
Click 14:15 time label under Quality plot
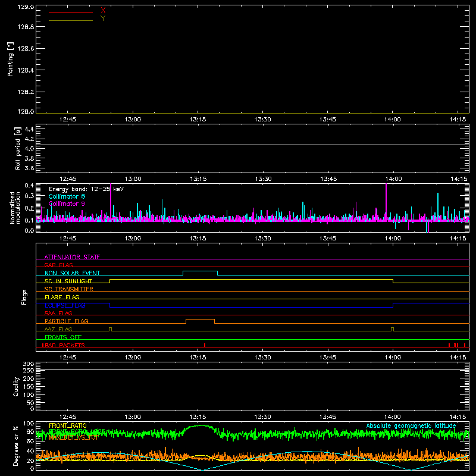458,417
